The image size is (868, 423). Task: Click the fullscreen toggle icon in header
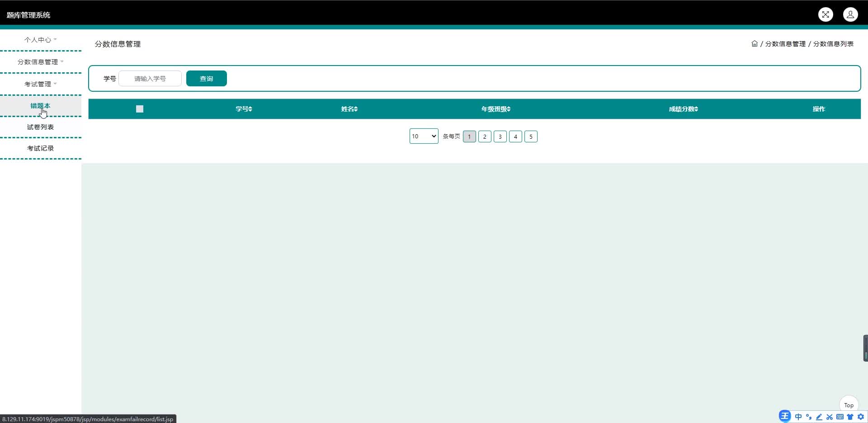point(826,14)
